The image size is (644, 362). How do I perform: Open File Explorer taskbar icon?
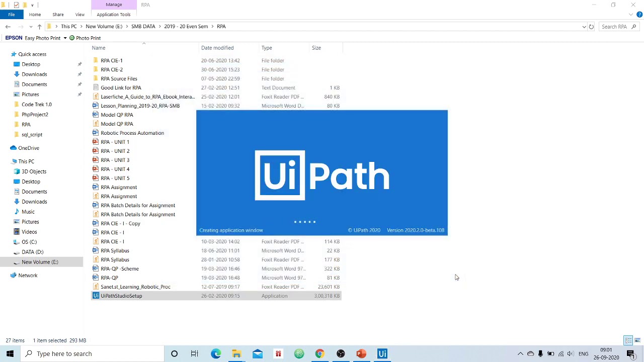click(x=236, y=353)
